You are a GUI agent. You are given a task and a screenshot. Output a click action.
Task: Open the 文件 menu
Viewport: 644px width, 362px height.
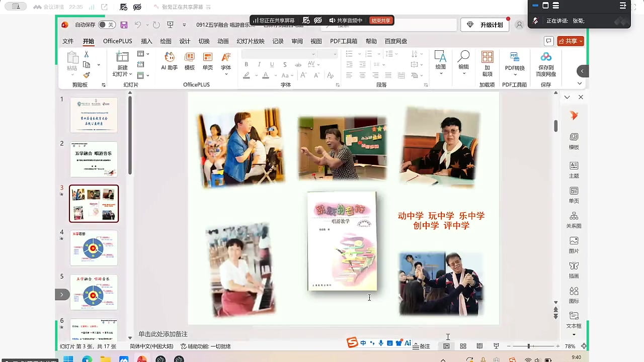click(68, 41)
